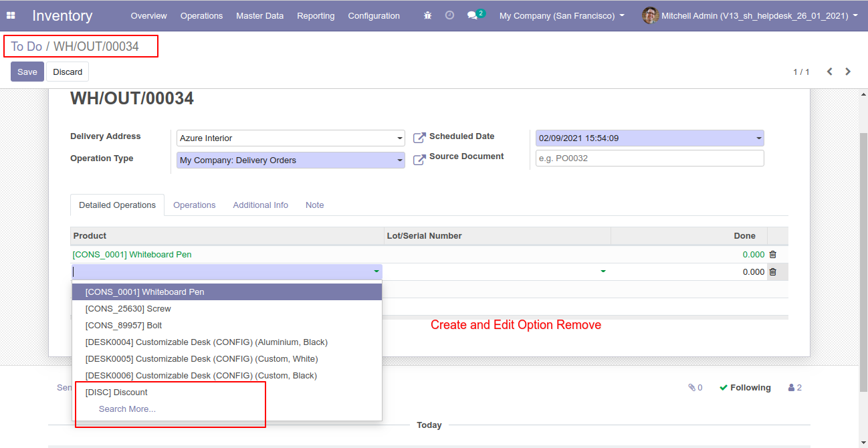
Task: Open the company switcher dropdown
Action: tap(562, 15)
